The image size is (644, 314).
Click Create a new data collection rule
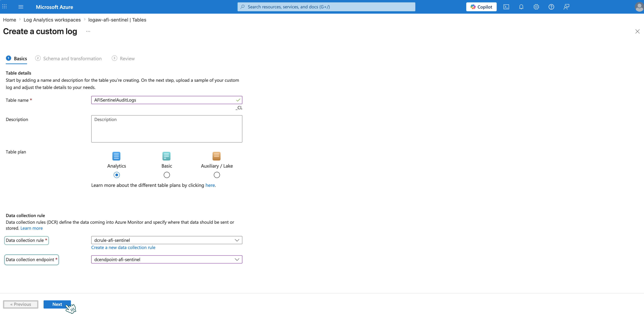click(123, 247)
